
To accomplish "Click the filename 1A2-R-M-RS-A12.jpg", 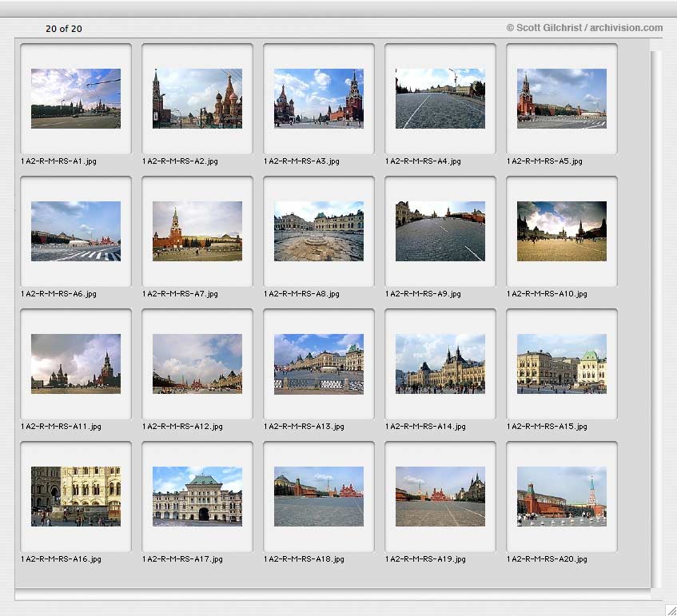I will 182,426.
